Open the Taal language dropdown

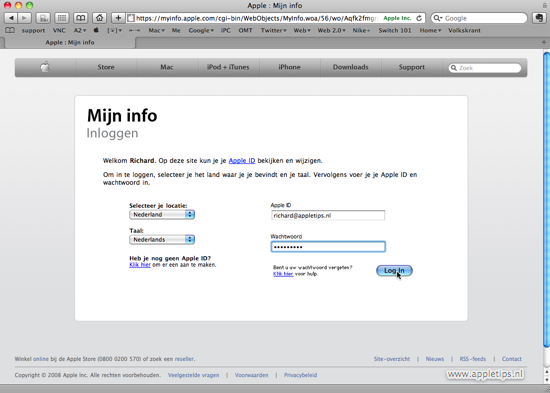point(162,239)
